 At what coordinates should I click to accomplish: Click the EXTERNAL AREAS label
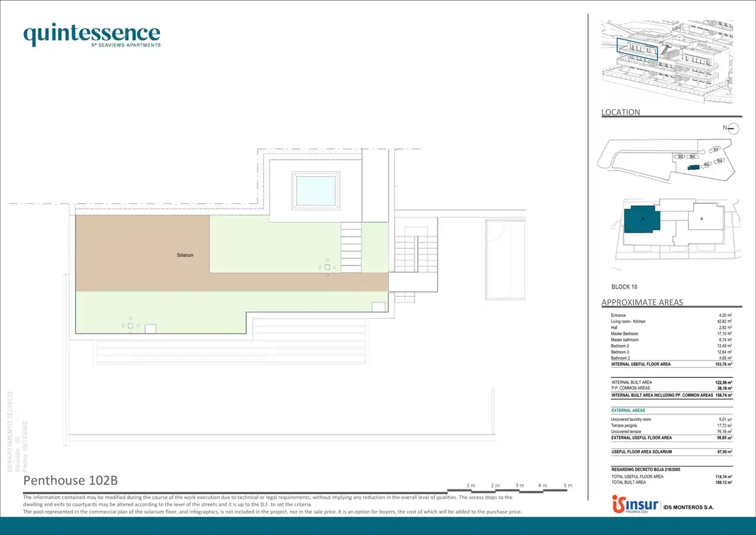628,410
